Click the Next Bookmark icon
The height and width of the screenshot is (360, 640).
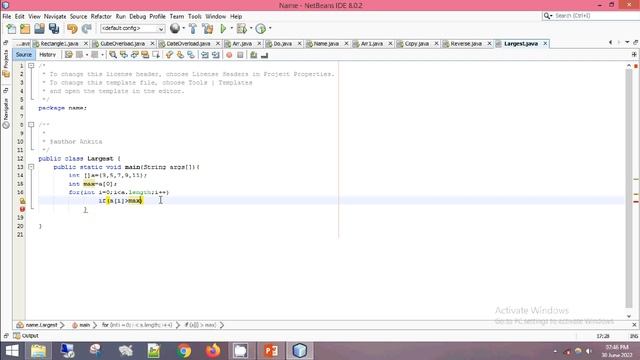[x=180, y=55]
